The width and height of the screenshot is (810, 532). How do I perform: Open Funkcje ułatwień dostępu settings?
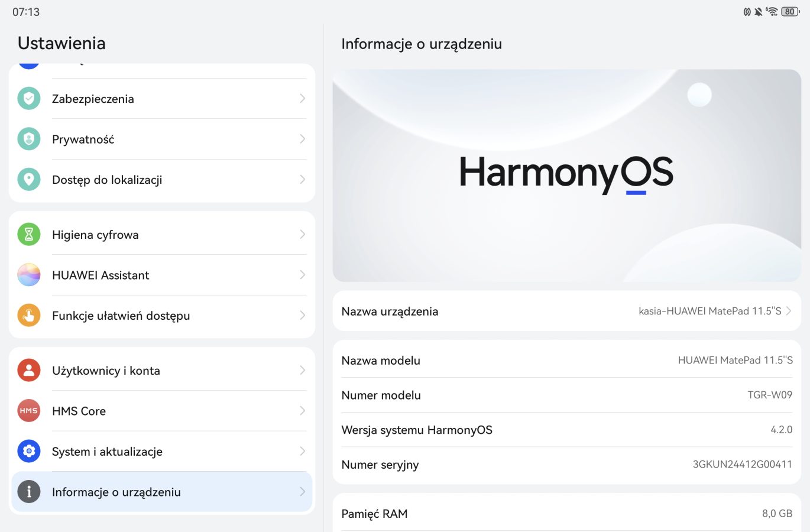pyautogui.click(x=162, y=316)
